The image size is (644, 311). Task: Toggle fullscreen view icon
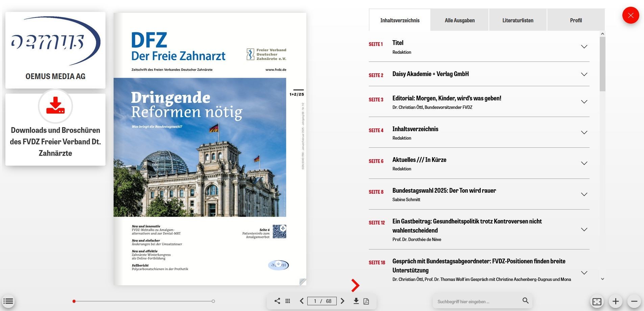597,301
